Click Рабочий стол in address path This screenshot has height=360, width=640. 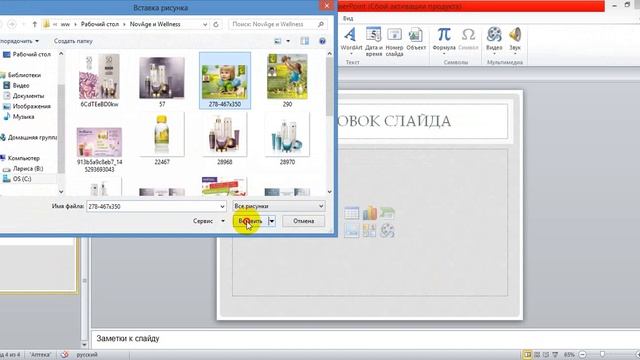[x=100, y=24]
